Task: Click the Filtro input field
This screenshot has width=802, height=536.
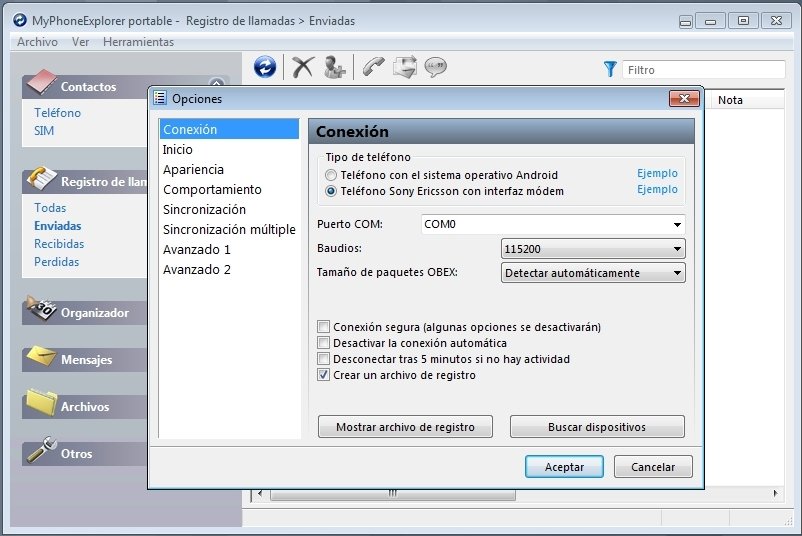Action: pyautogui.click(x=704, y=70)
